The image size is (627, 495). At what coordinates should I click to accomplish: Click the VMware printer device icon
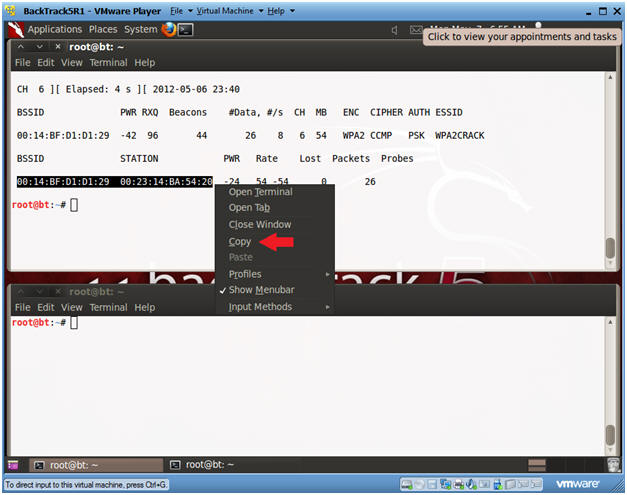(x=458, y=485)
